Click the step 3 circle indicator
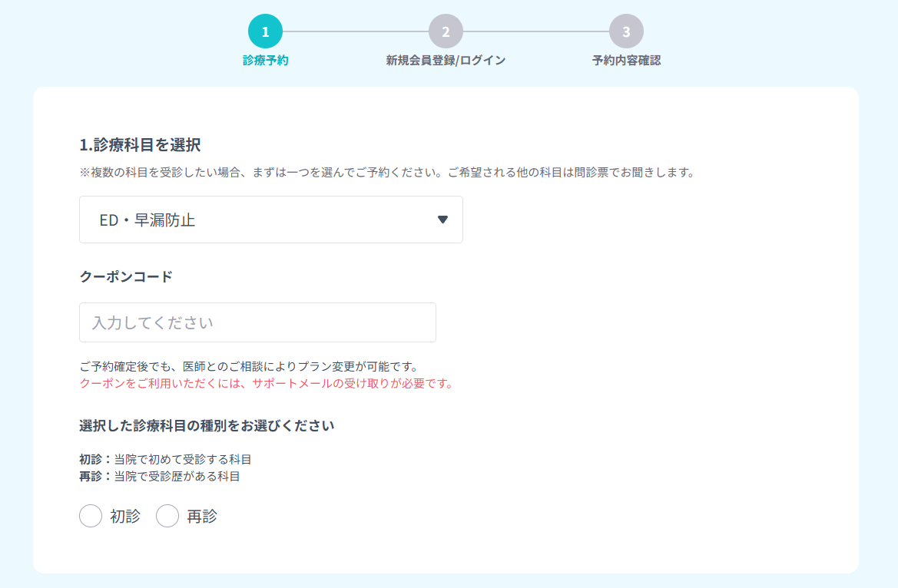Screen dimensions: 898x588 click(x=626, y=31)
